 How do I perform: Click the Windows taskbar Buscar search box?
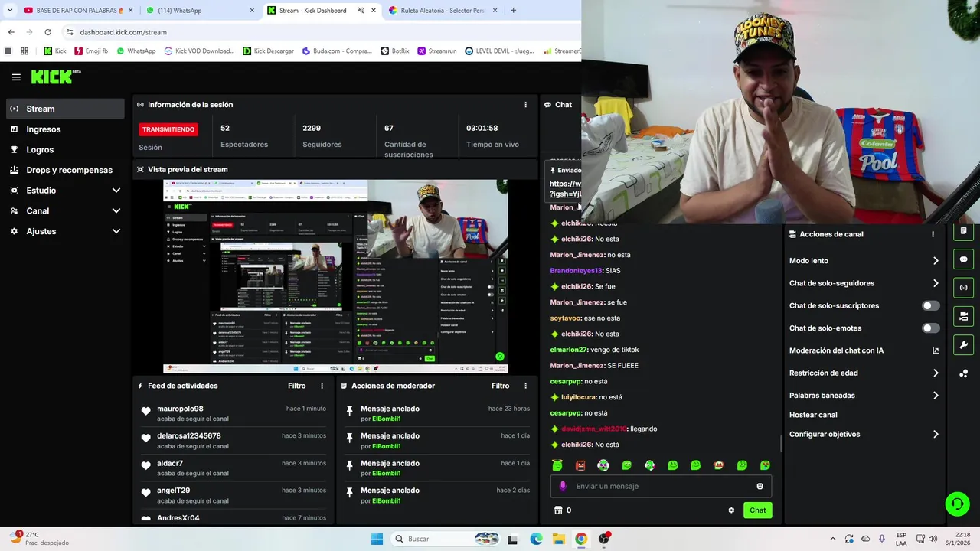446,539
